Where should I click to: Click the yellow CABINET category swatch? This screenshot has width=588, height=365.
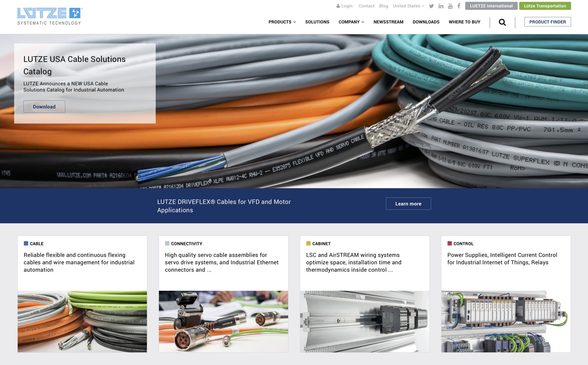click(308, 243)
